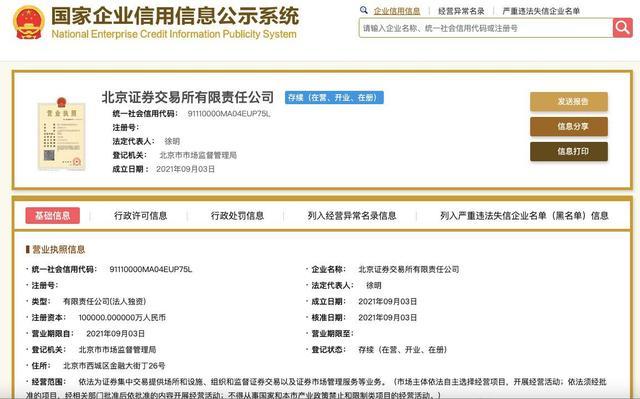Click the 信息分享 button

(569, 126)
